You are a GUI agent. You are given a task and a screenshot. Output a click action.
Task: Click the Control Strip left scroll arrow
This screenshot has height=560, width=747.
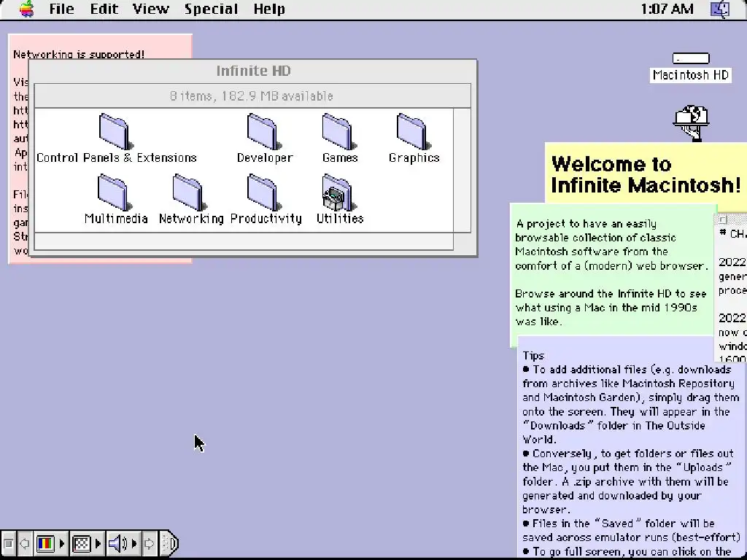coord(24,543)
